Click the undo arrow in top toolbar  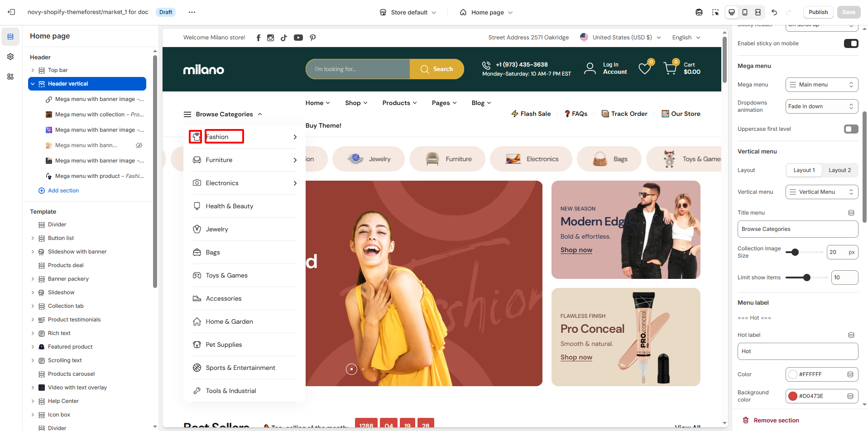tap(774, 12)
